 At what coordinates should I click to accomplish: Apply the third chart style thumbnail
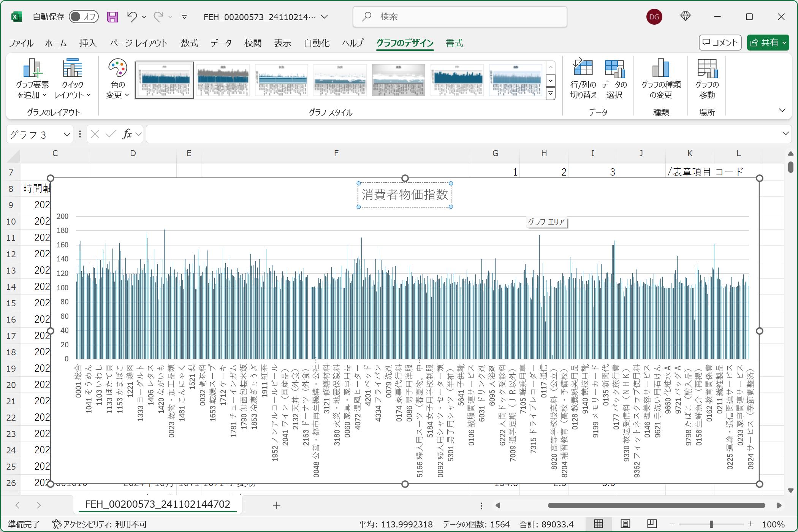(x=281, y=80)
